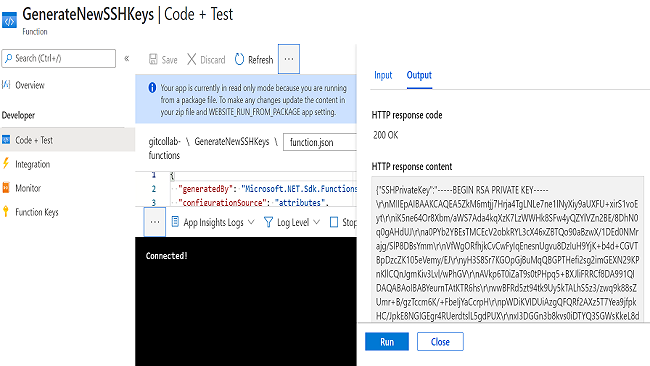Click the Save floppy disk icon
The width and height of the screenshot is (650, 366).
tap(153, 59)
